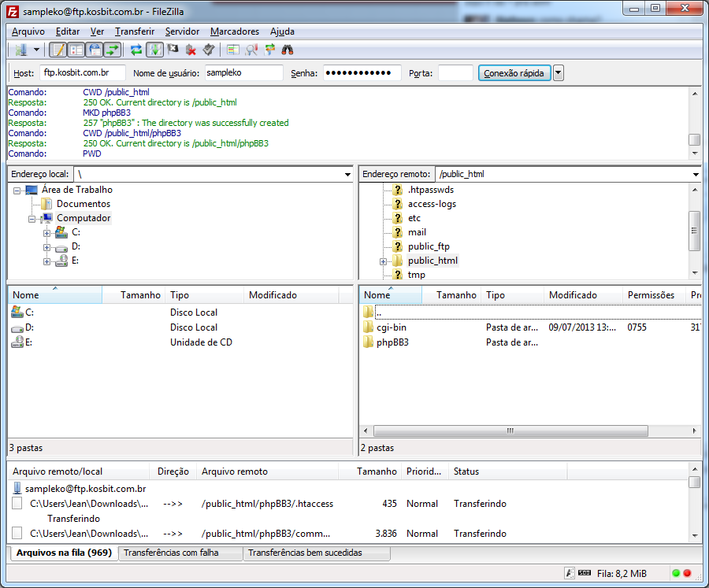Open the quick connect history dropdown

click(559, 73)
